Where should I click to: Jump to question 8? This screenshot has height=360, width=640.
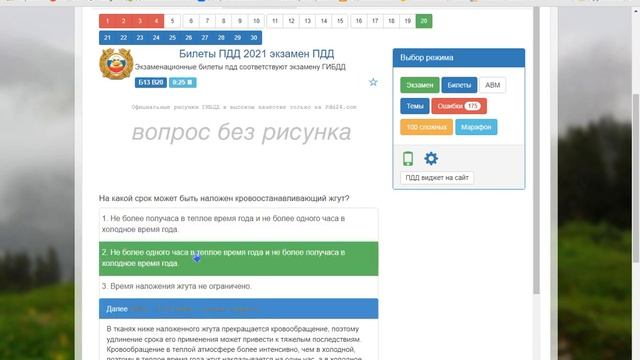coord(224,21)
